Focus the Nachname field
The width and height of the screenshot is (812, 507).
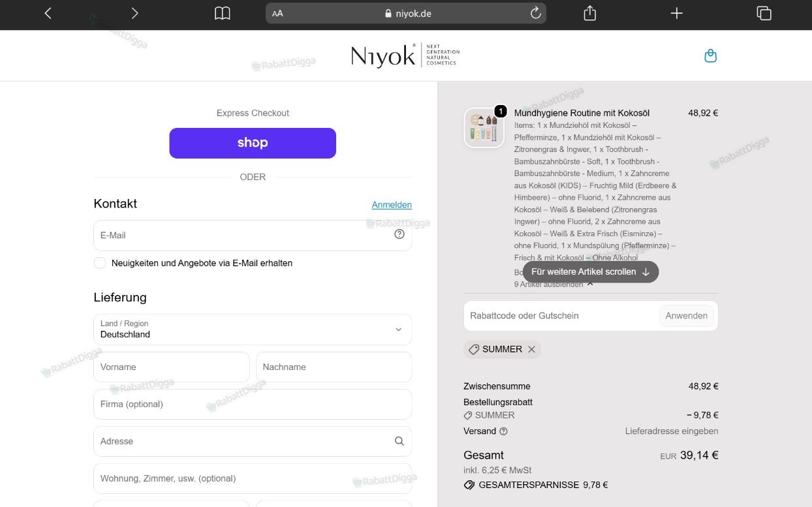(x=334, y=367)
